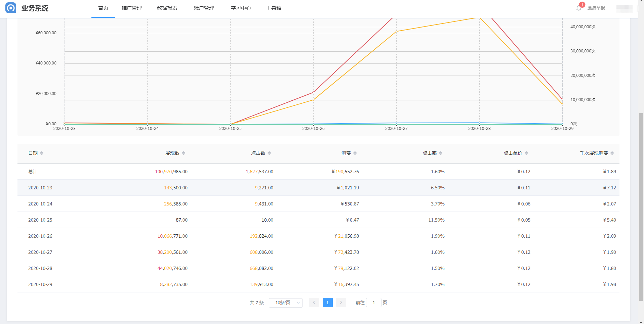The image size is (644, 324).
Task: Go to the next page arrow
Action: pos(341,303)
